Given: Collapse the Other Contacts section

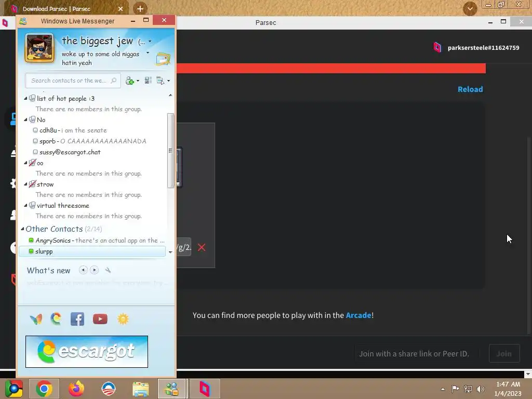Looking at the screenshot, I should tap(22, 229).
